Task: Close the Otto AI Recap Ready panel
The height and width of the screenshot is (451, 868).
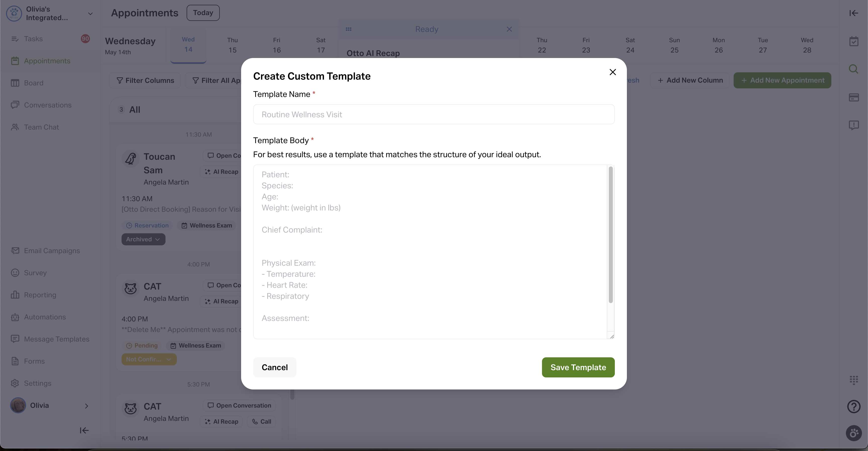Action: [x=509, y=29]
